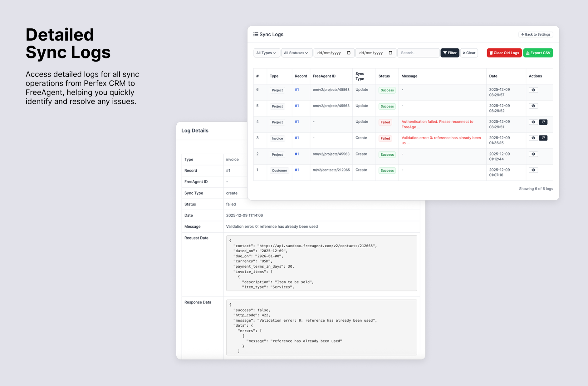Retry the failed authentication Project sync
This screenshot has width=588, height=386.
point(543,122)
